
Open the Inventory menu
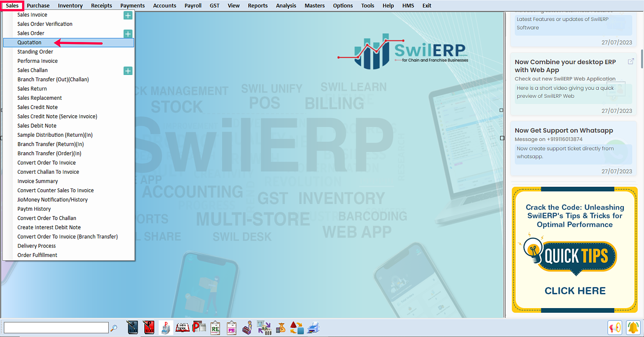pyautogui.click(x=70, y=6)
